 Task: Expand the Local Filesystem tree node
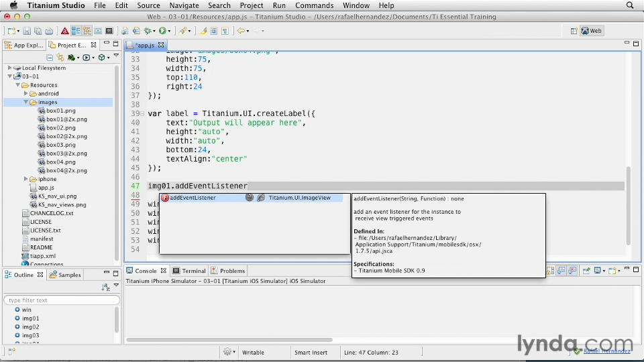pyautogui.click(x=9, y=68)
